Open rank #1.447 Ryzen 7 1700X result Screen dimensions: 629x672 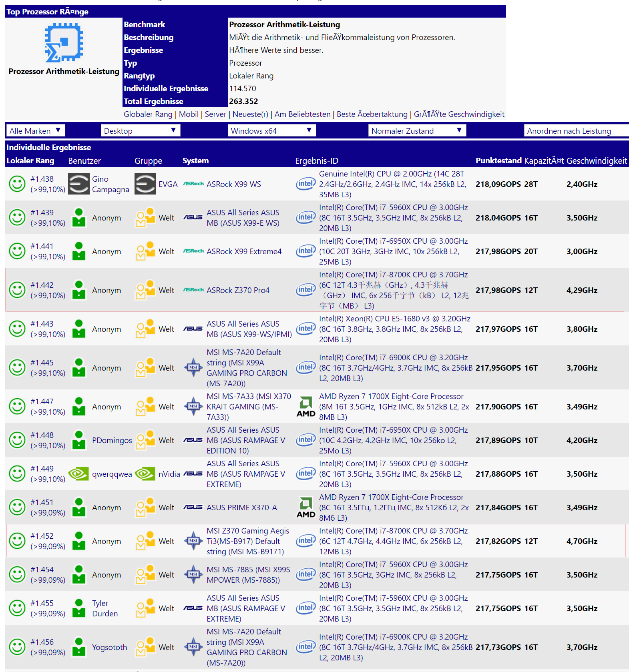(394, 407)
